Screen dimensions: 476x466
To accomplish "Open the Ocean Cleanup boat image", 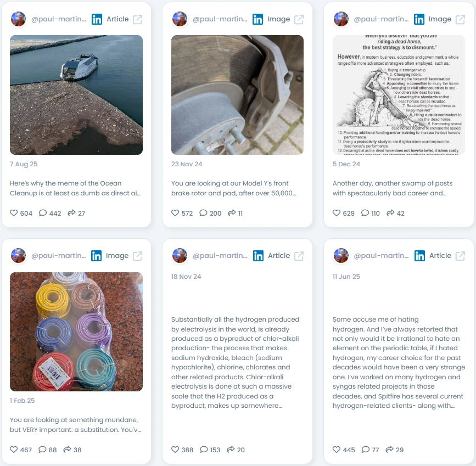I will point(76,95).
